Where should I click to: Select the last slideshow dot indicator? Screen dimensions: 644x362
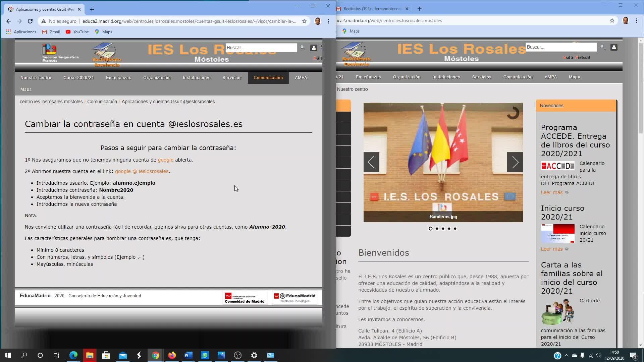point(455,229)
